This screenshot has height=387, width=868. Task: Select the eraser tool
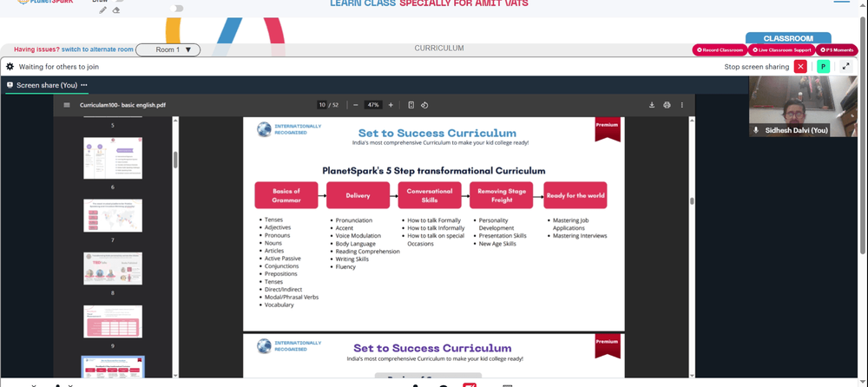(x=116, y=10)
